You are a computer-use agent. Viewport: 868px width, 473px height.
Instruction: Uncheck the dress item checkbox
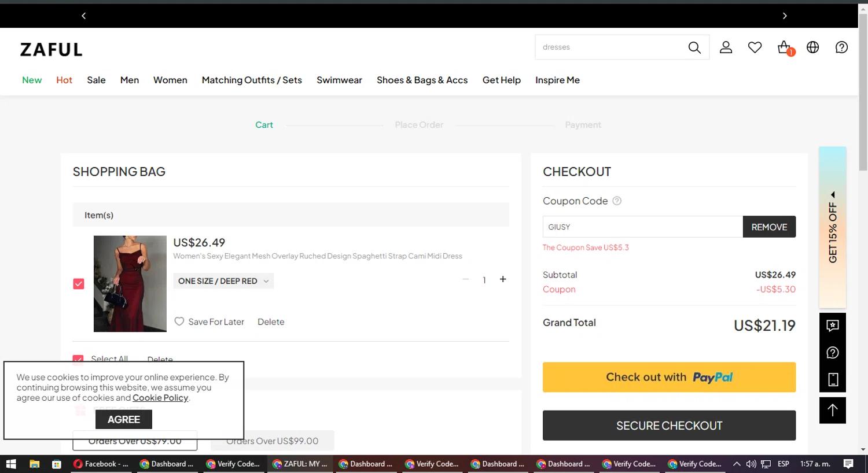(x=79, y=284)
